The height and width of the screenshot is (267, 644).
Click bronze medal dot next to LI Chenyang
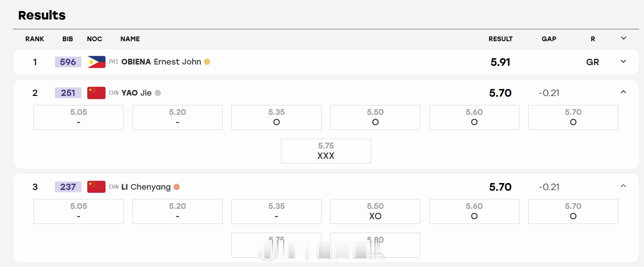(x=177, y=187)
